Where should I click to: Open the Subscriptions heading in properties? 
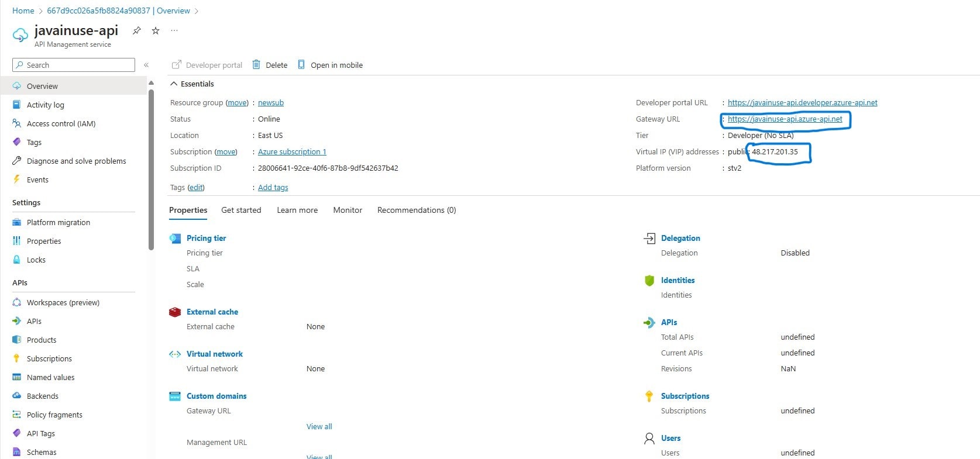[685, 396]
